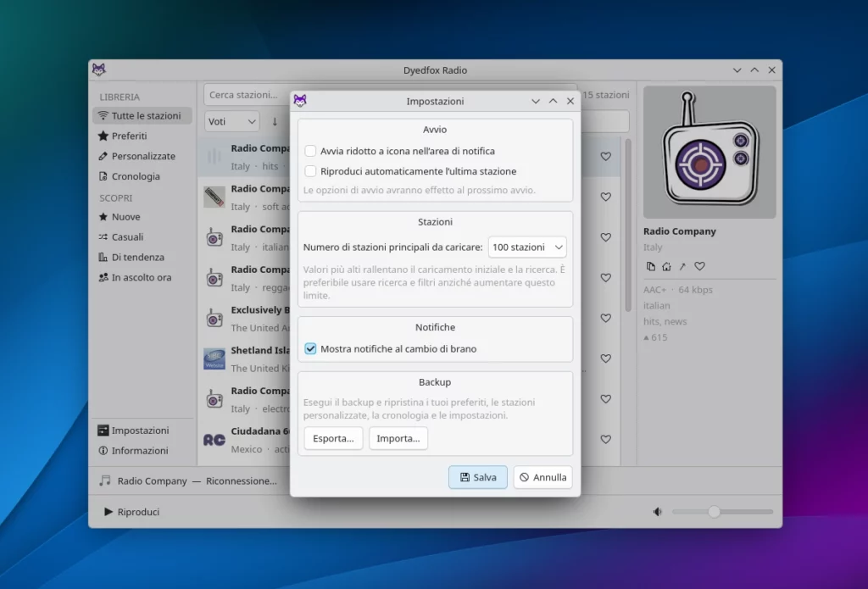Click the Annulla button

(x=543, y=477)
